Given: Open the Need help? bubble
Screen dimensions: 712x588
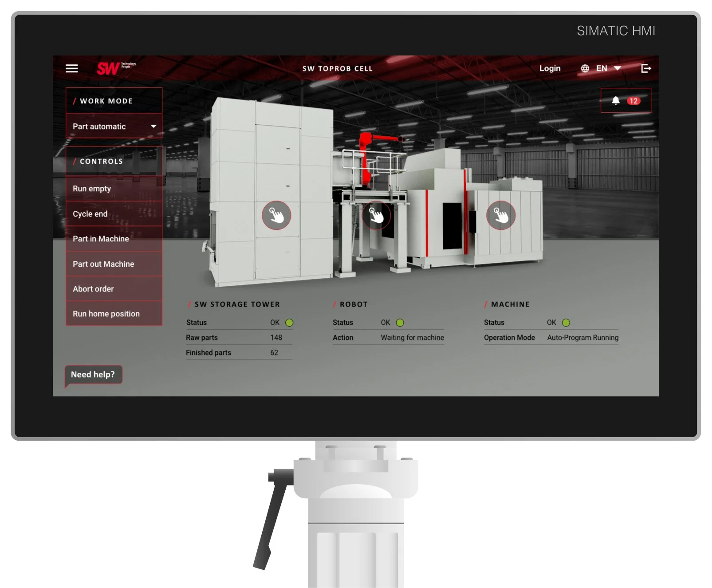Looking at the screenshot, I should pyautogui.click(x=93, y=375).
